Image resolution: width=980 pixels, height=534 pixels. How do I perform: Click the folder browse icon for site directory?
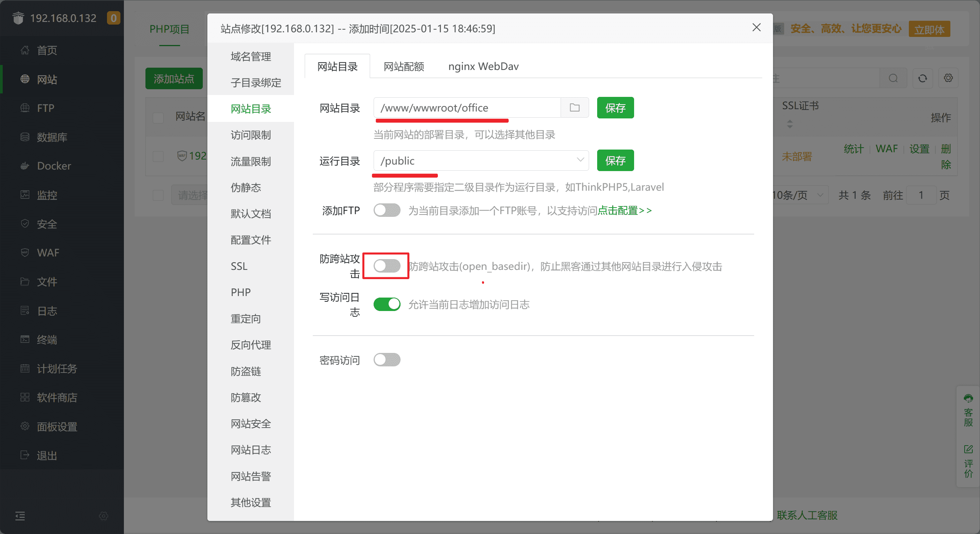574,108
